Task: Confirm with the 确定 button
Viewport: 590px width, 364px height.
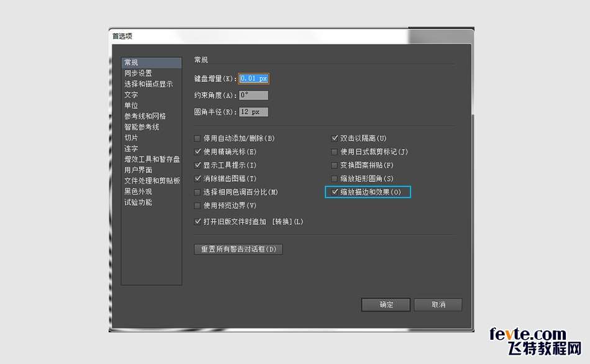Action: (x=386, y=304)
